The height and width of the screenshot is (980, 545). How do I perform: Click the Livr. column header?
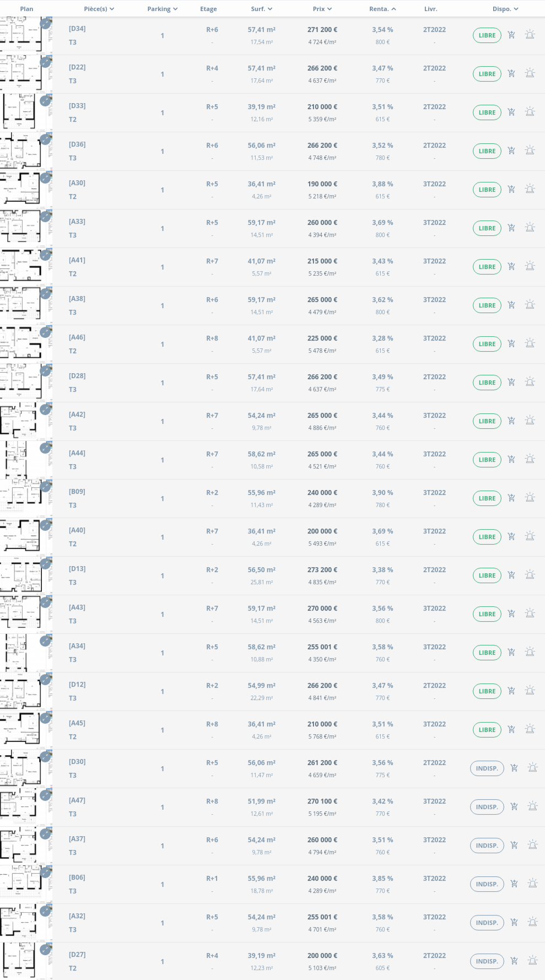coord(431,9)
